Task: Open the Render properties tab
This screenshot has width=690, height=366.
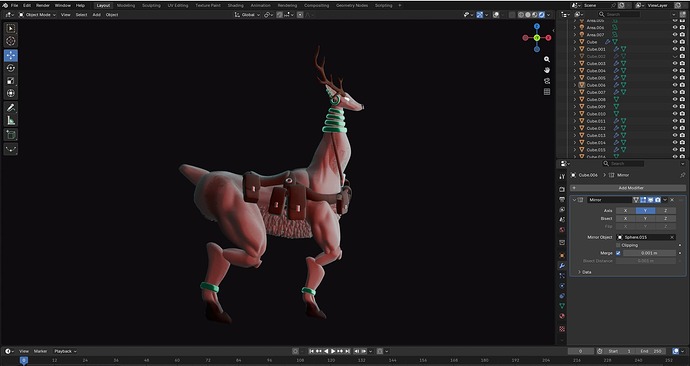Action: pyautogui.click(x=562, y=189)
